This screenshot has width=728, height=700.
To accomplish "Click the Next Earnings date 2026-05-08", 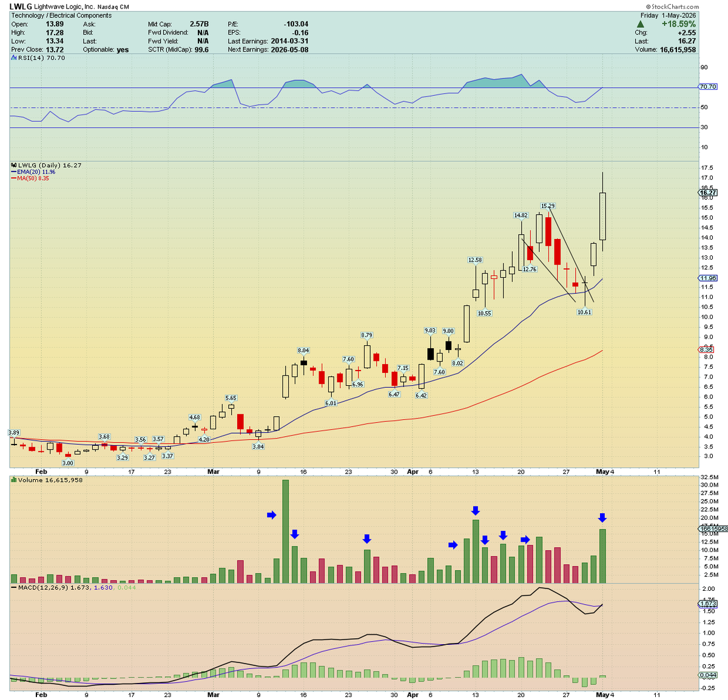I will click(x=289, y=50).
